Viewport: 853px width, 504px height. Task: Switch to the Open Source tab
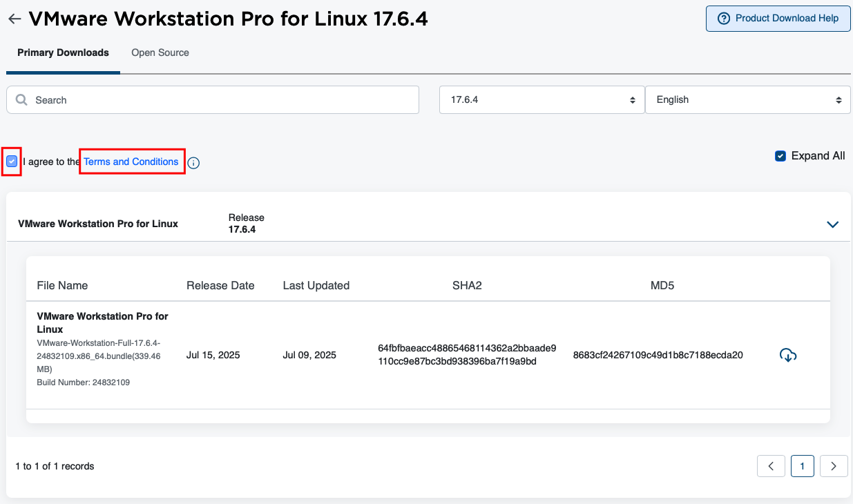160,52
